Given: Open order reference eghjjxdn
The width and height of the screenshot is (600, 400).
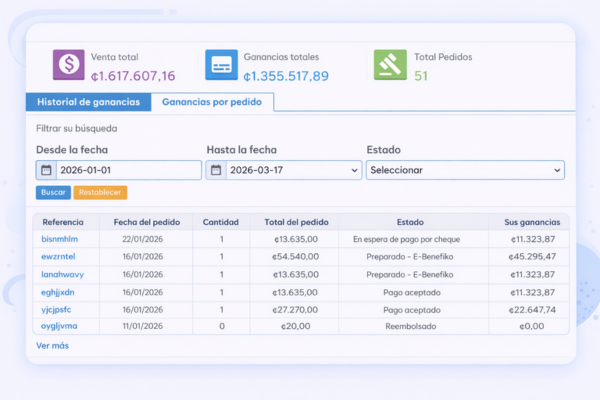Looking at the screenshot, I should coord(58,292).
